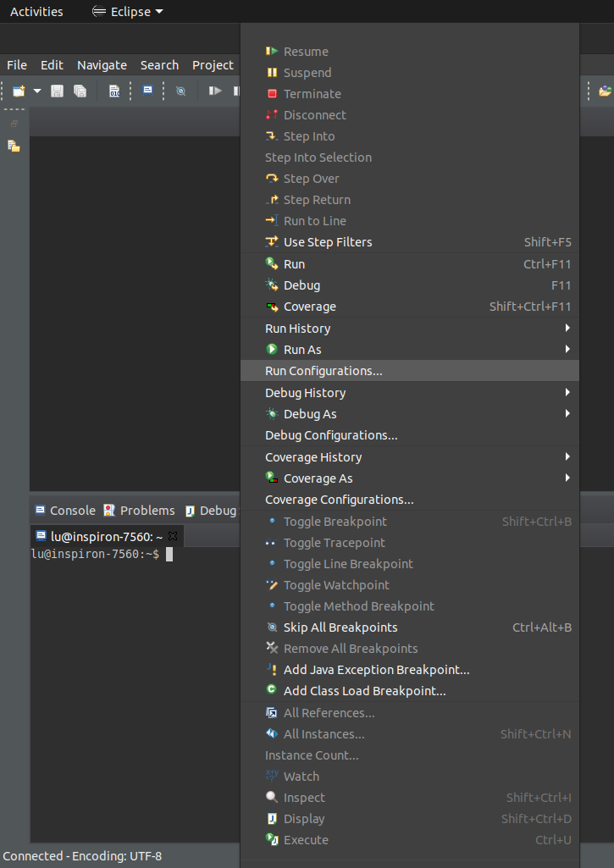Choose Suspend from the Run menu
The width and height of the screenshot is (614, 868).
(x=410, y=73)
